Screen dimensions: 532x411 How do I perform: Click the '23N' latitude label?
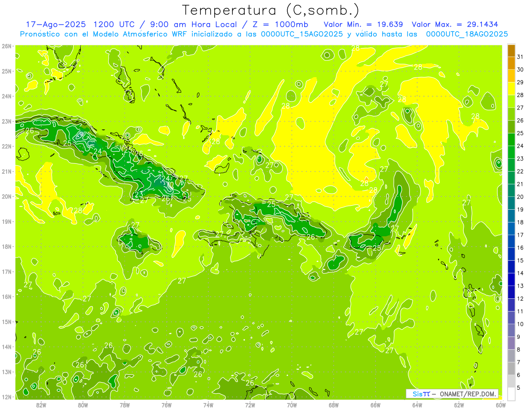[x=7, y=121]
